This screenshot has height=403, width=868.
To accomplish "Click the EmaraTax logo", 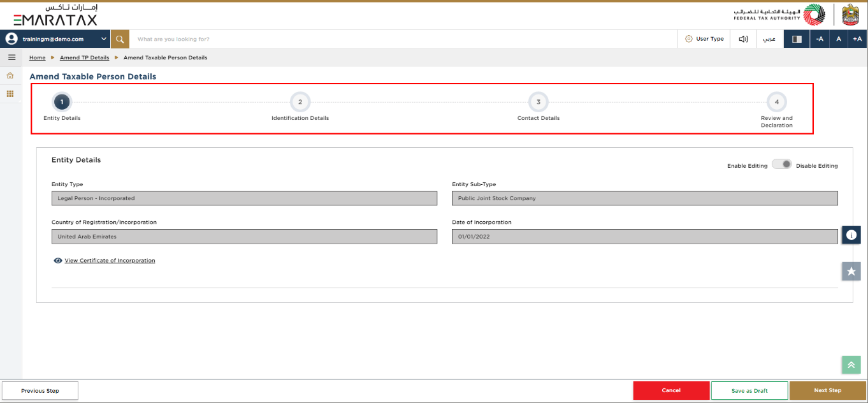I will (55, 15).
